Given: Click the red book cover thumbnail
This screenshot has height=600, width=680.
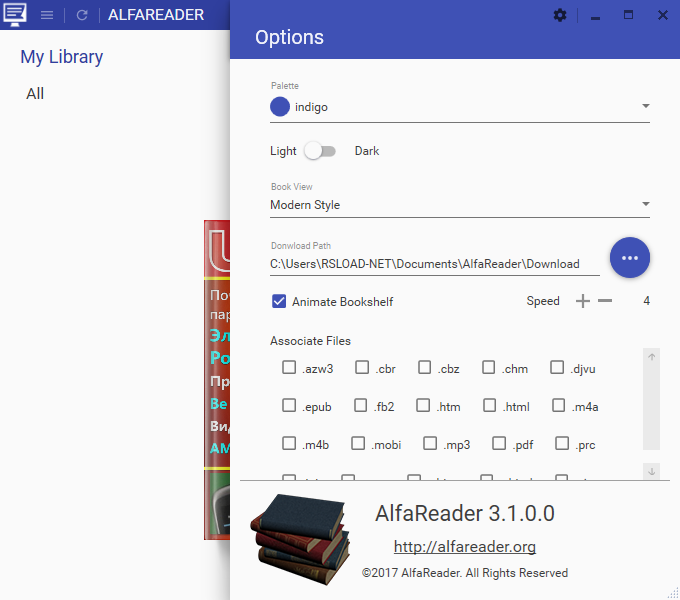Looking at the screenshot, I should coord(217,380).
